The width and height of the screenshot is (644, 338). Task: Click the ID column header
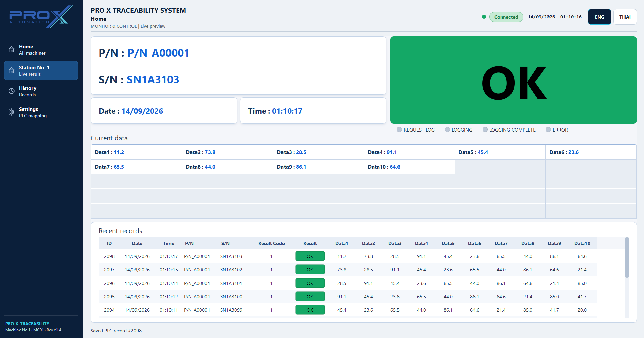coord(109,243)
